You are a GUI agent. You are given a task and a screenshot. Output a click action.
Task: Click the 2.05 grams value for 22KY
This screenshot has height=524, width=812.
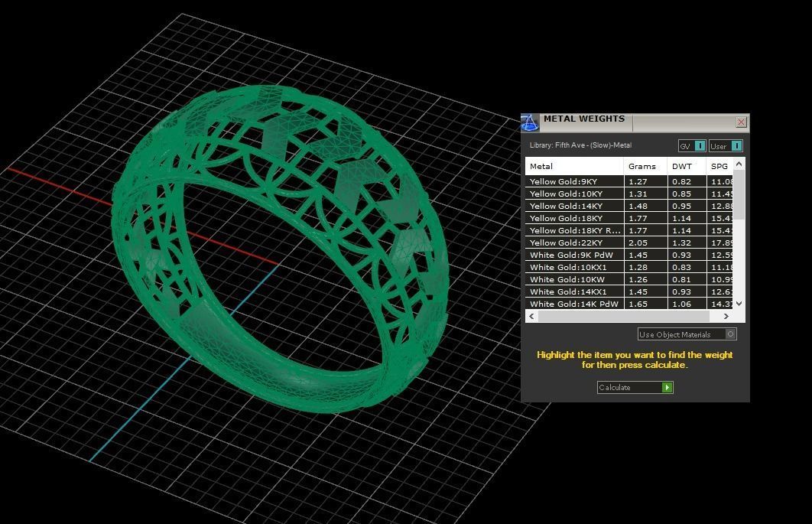[638, 242]
